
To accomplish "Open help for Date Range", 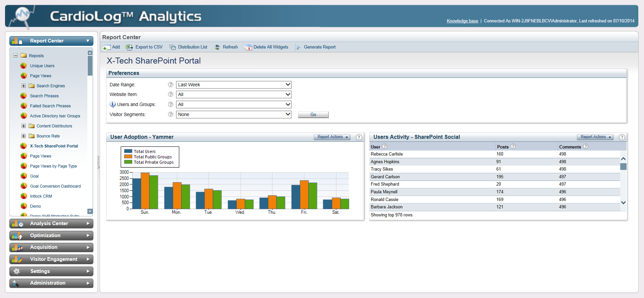I will (x=170, y=85).
